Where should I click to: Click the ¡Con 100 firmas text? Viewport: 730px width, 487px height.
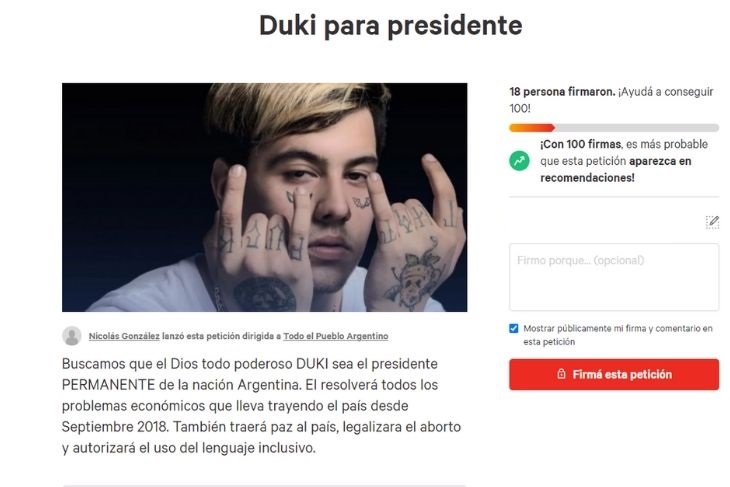[580, 144]
